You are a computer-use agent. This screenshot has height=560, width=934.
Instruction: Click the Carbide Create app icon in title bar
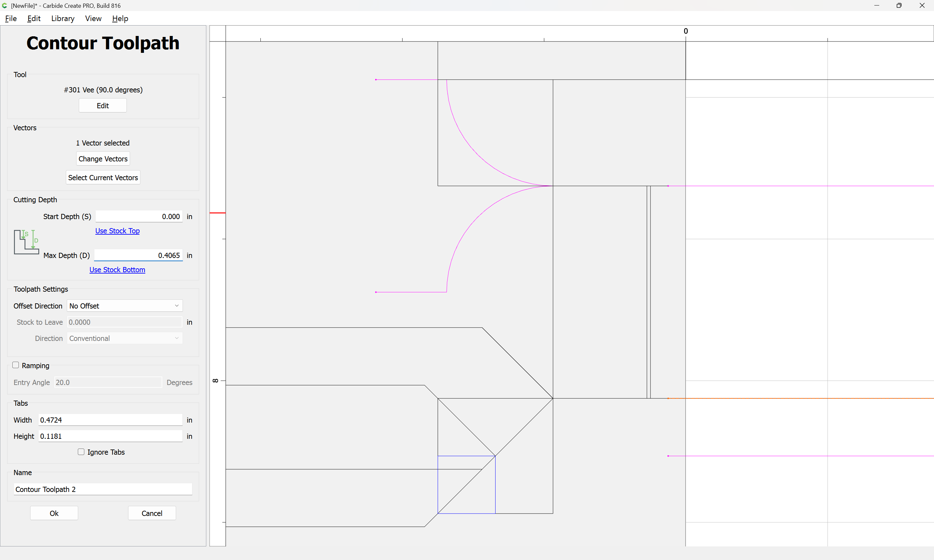[5, 6]
